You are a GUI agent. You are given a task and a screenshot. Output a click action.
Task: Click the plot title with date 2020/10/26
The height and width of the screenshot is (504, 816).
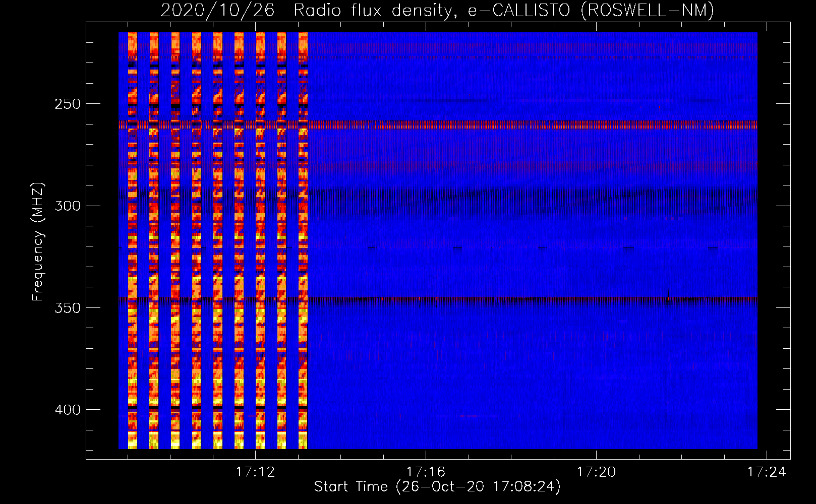pos(437,10)
